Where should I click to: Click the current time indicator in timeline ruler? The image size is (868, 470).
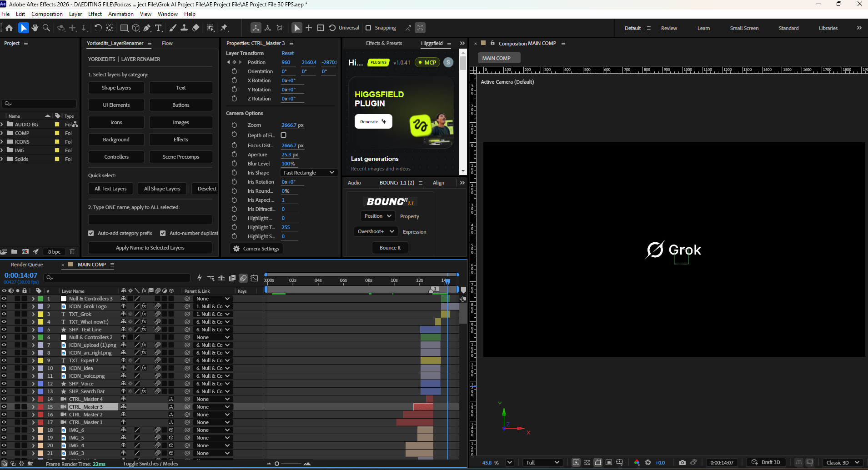(447, 281)
